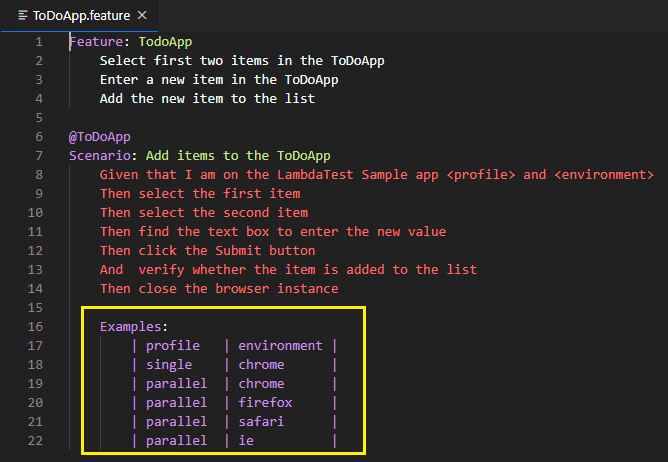Click the 'profile' table header cell

[x=173, y=346]
